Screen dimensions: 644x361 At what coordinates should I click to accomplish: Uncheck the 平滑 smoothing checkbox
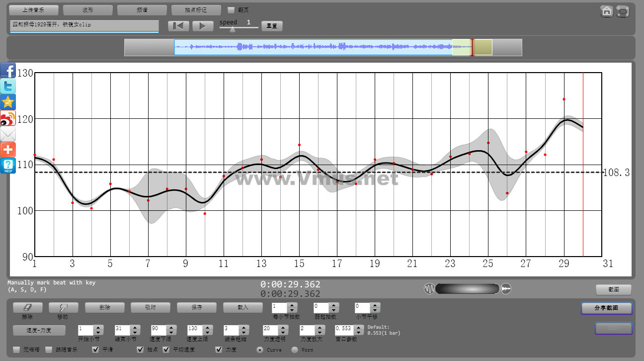pyautogui.click(x=96, y=350)
